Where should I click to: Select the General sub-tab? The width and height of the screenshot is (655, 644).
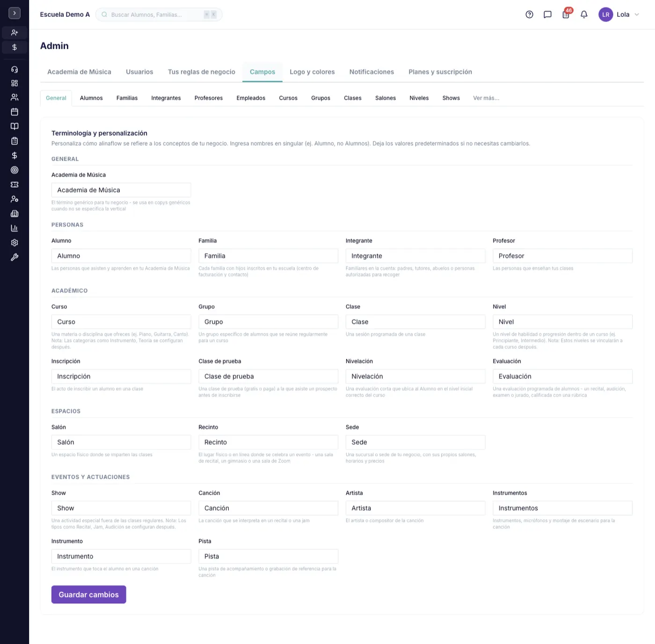pos(56,98)
